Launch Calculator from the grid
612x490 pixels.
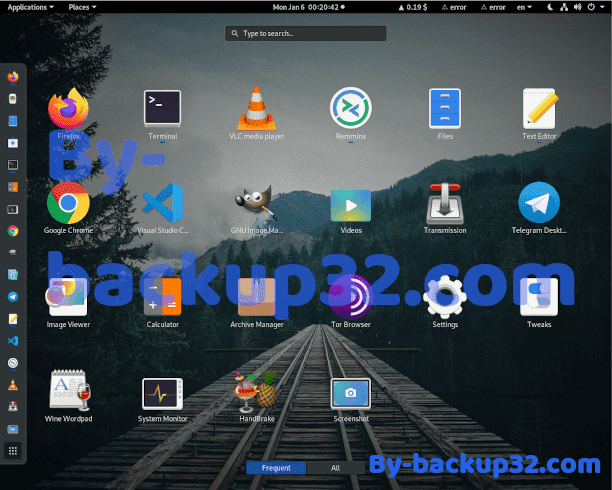click(162, 297)
